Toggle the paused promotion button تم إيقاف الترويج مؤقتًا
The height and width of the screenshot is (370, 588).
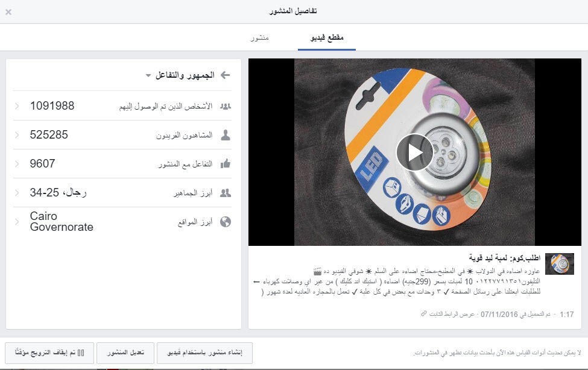[49, 353]
